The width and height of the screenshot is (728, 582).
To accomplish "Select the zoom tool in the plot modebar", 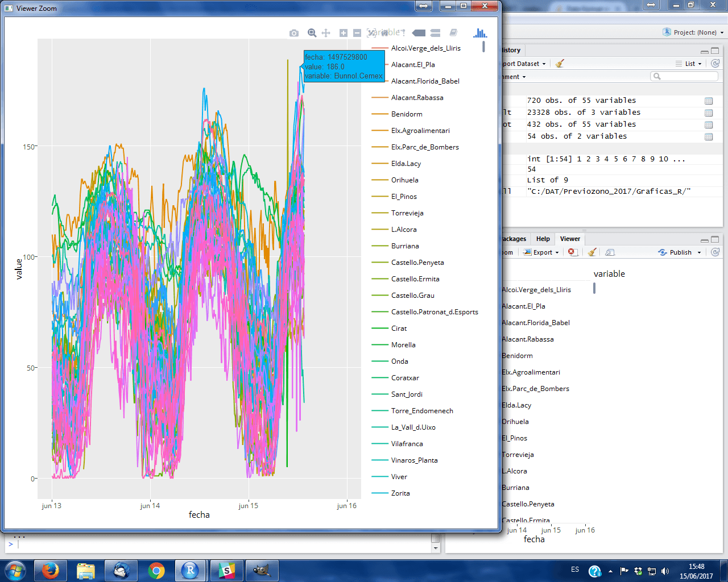I will 312,33.
